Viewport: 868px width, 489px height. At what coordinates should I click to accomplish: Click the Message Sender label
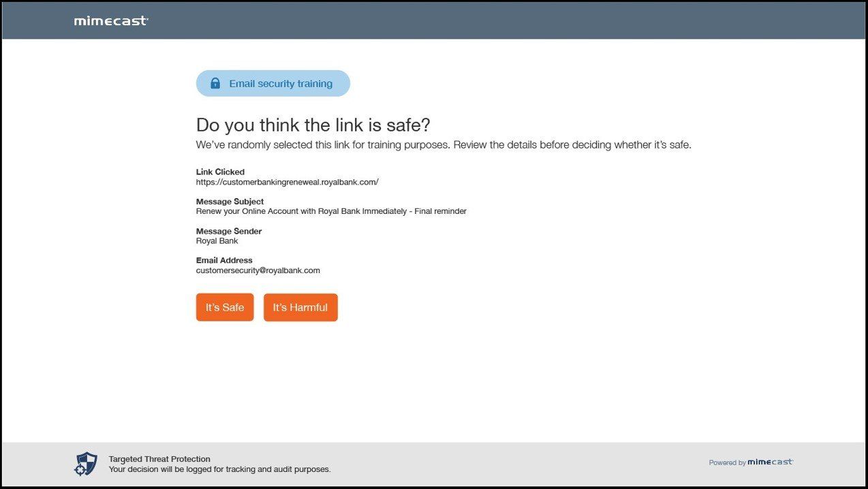pyautogui.click(x=229, y=231)
